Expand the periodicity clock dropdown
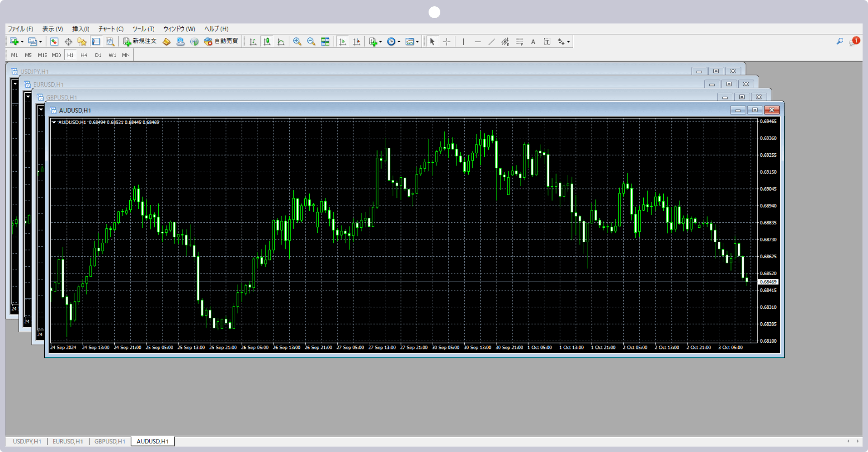Screen dimensions: 868x452 [399, 42]
